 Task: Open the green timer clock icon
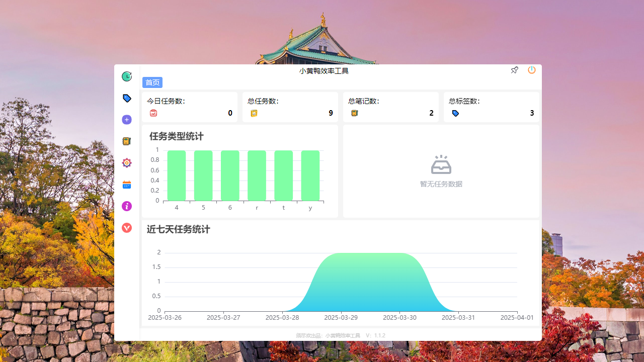coord(126,76)
